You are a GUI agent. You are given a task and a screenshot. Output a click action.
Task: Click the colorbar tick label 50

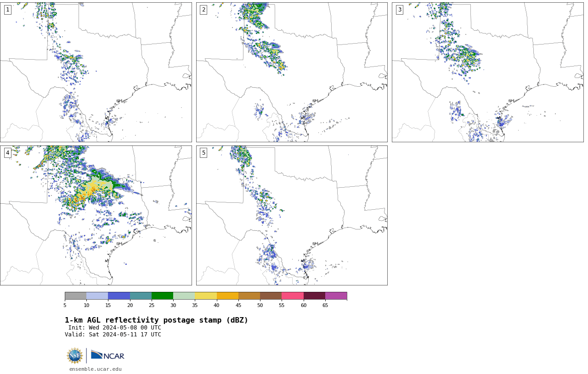(260, 305)
